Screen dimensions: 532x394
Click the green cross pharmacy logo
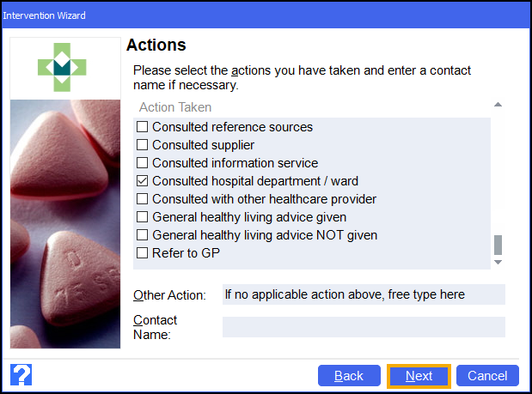coord(64,65)
